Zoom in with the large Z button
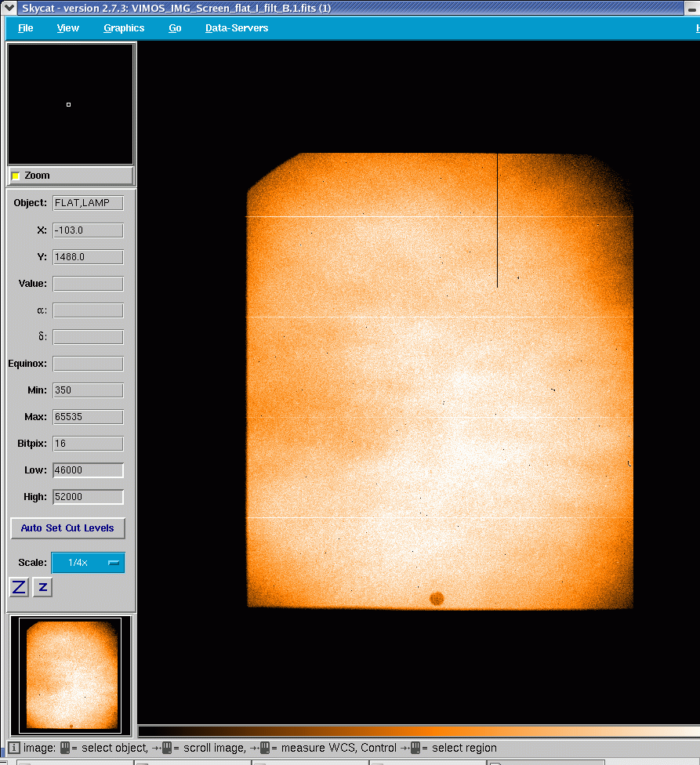This screenshot has width=700, height=765. pyautogui.click(x=19, y=587)
